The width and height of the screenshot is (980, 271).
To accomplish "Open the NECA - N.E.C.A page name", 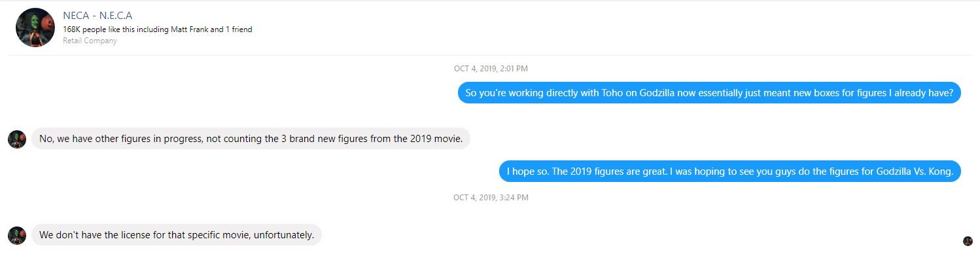I will point(97,16).
